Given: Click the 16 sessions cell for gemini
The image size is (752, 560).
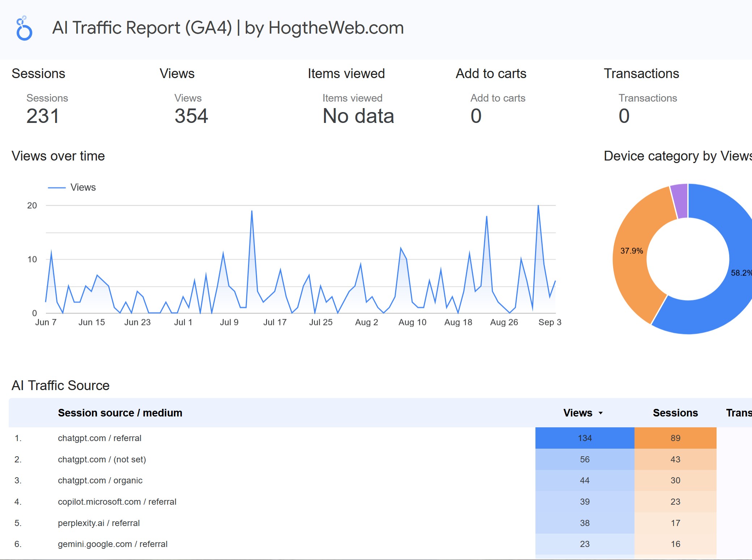Looking at the screenshot, I should (x=675, y=544).
